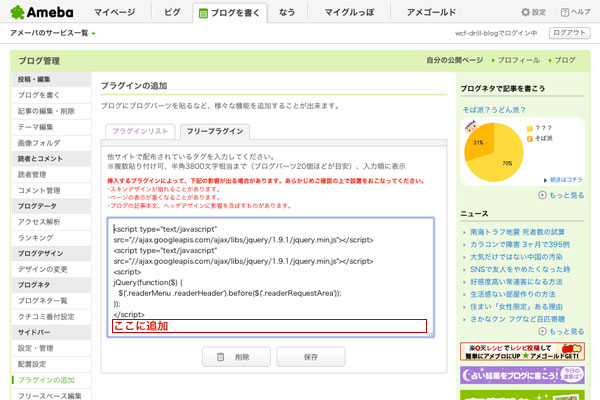Screen dimensions: 600x400
Task: Open news SNSで友人をやめたくなった時
Action: (520, 269)
